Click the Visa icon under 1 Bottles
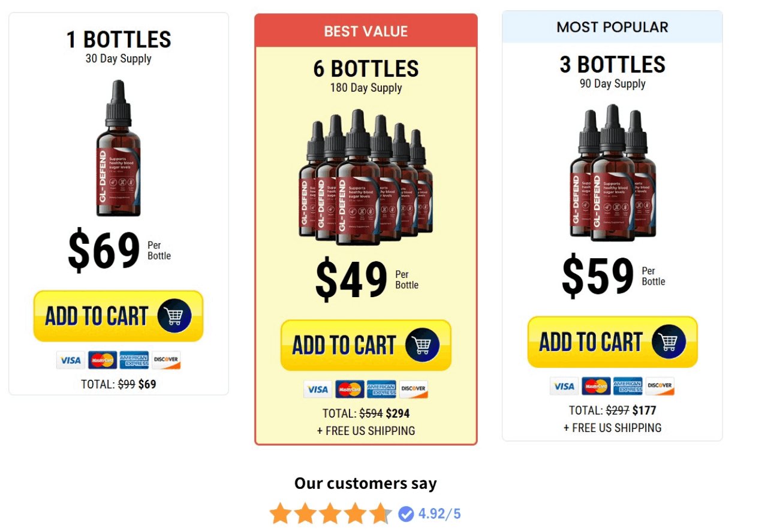 coord(71,360)
